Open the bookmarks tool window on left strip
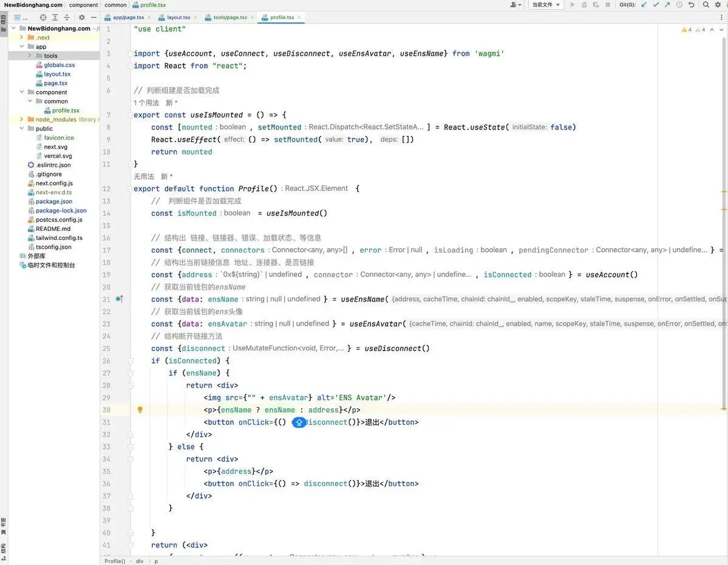Screen dimensions: 728x565 click(4, 526)
